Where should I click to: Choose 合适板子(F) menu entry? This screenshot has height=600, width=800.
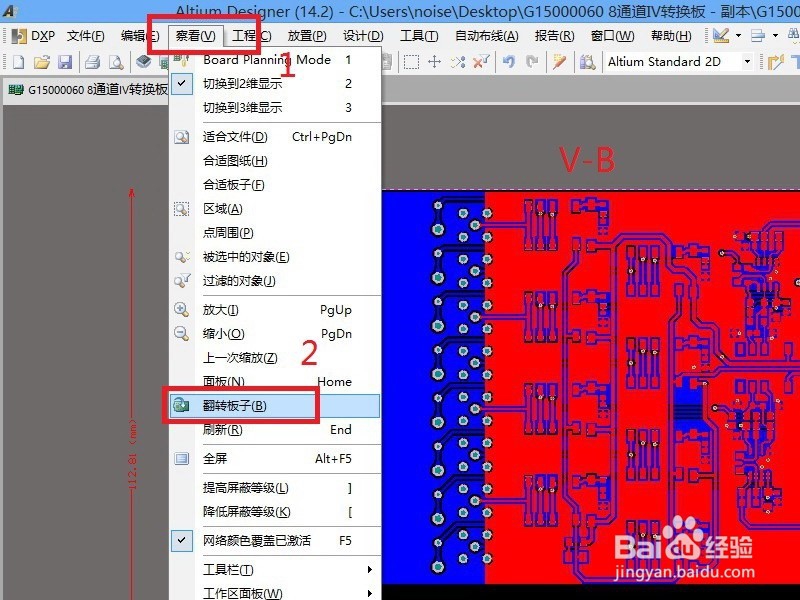(x=276, y=185)
